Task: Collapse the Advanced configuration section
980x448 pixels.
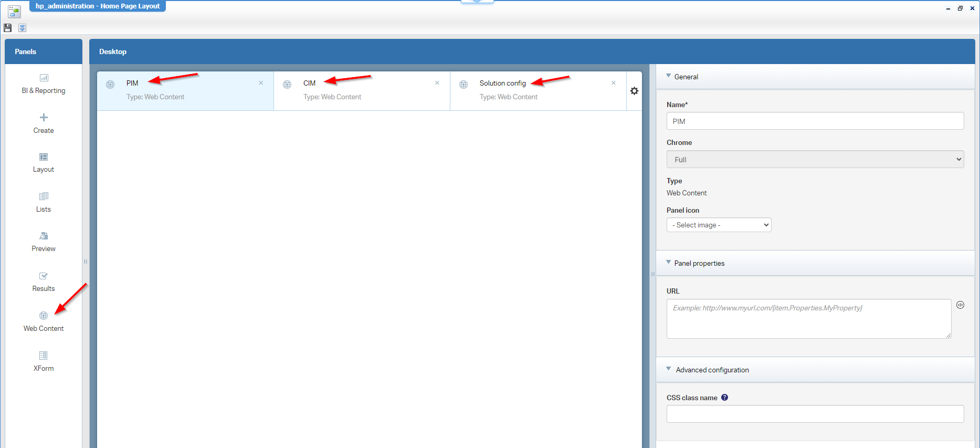Action: click(x=669, y=369)
